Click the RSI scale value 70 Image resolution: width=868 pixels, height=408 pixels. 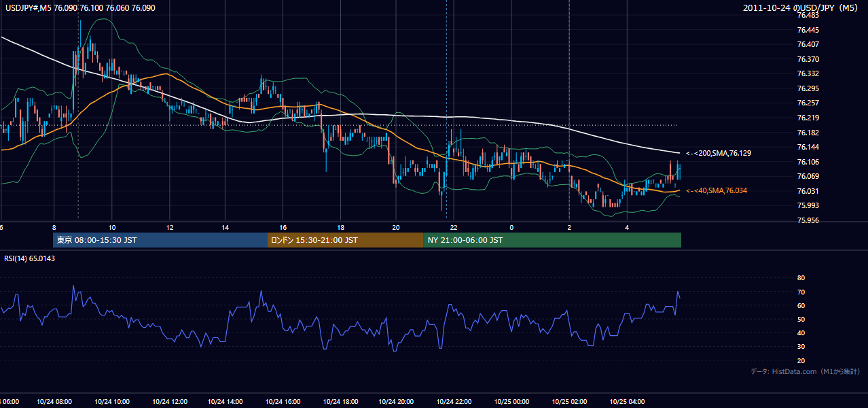click(801, 292)
